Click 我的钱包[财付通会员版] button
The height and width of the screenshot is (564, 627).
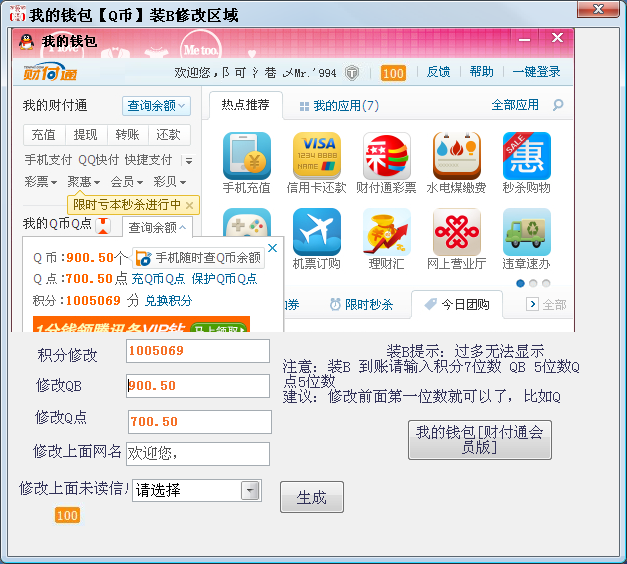coord(480,440)
